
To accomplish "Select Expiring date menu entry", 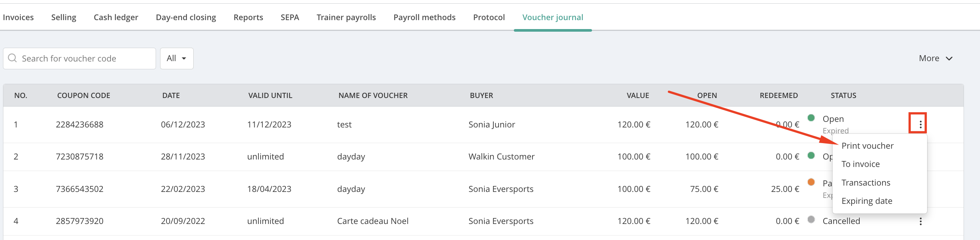I will (x=866, y=201).
